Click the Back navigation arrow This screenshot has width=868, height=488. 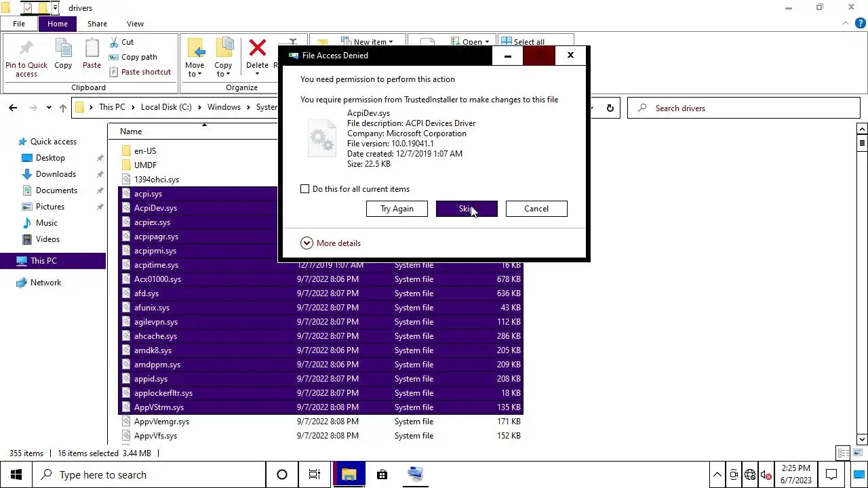[13, 108]
